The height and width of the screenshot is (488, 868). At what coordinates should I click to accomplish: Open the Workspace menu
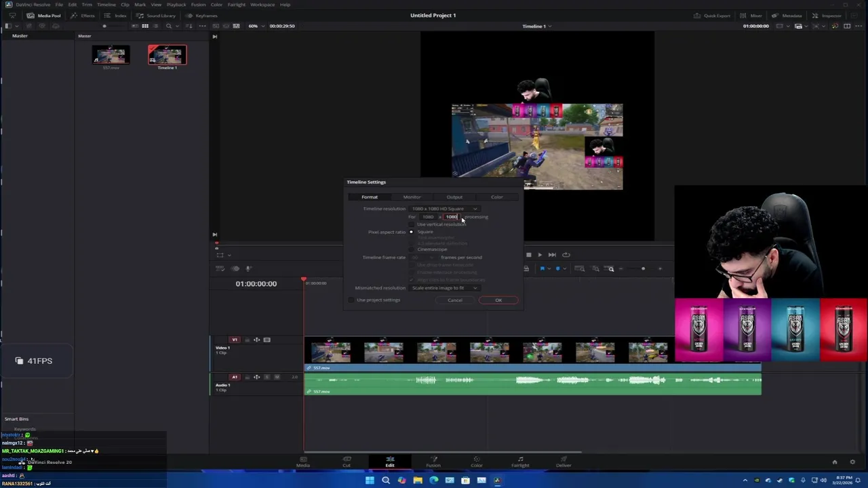(262, 5)
